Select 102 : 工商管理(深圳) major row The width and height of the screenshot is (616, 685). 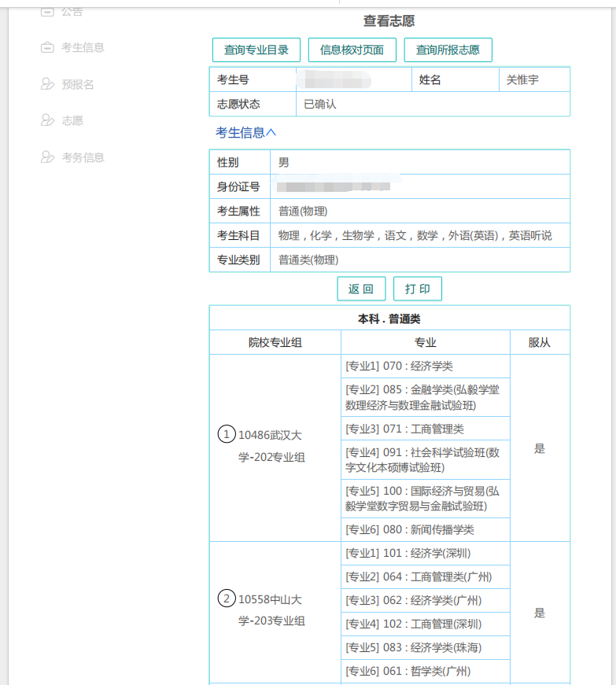(x=426, y=624)
